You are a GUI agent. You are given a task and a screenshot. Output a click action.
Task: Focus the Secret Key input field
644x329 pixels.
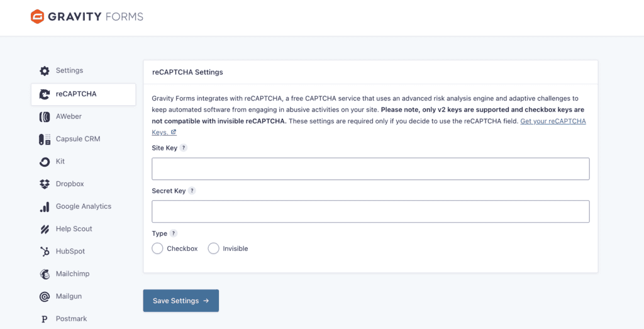pyautogui.click(x=370, y=211)
